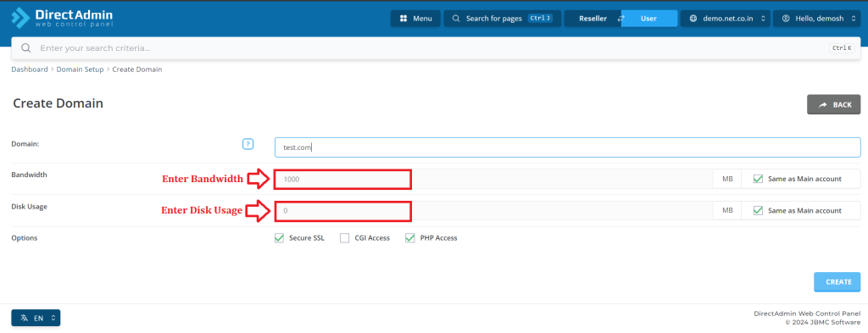
Task: Go to Dashboard breadcrumb
Action: [x=30, y=69]
